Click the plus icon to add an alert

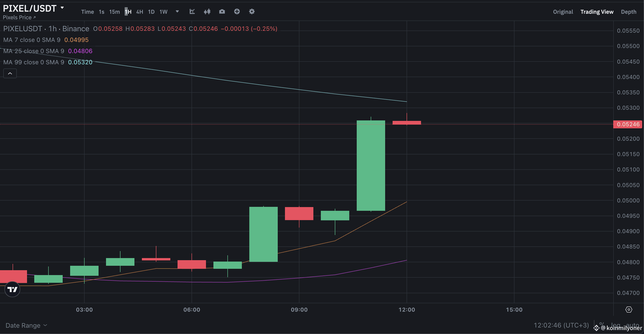237,11
